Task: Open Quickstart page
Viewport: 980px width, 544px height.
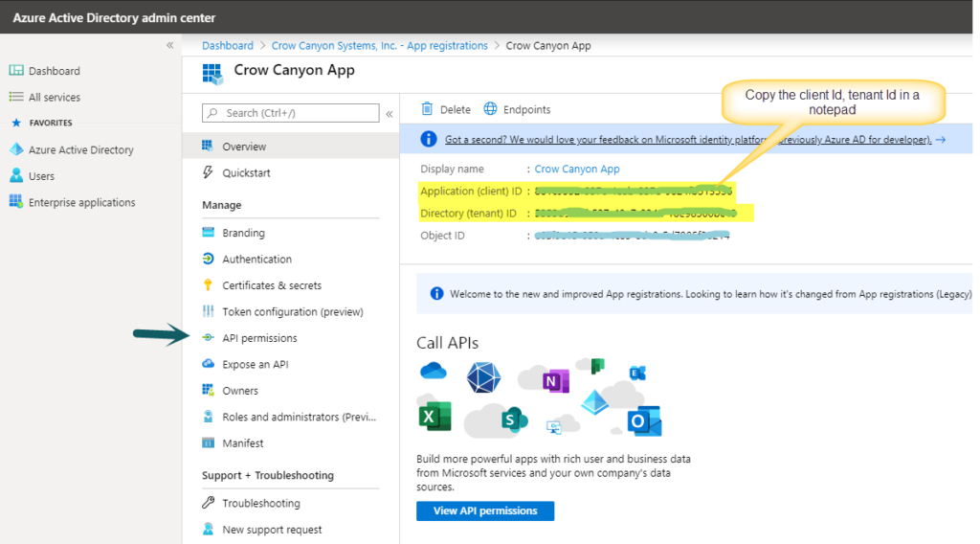Action: tap(246, 173)
